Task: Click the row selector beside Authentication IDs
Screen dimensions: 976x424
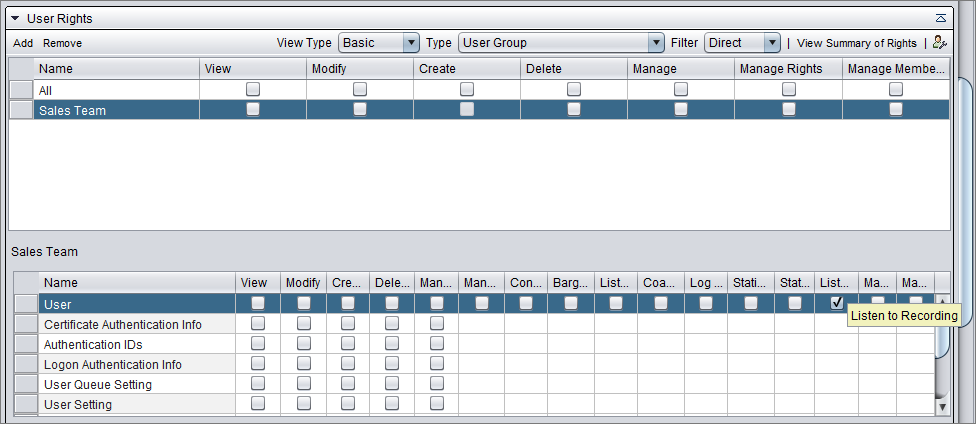Action: tap(26, 344)
